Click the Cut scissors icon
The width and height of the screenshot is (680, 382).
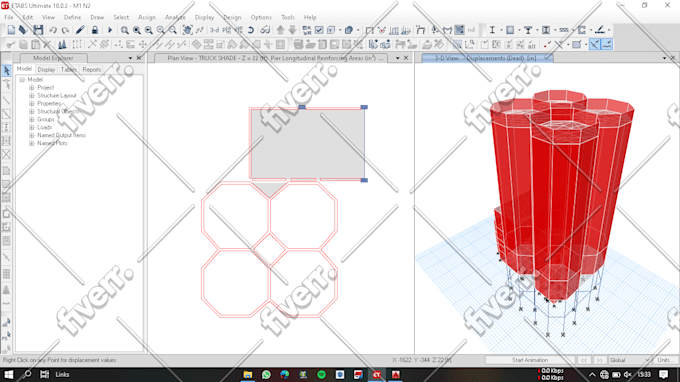point(11,44)
